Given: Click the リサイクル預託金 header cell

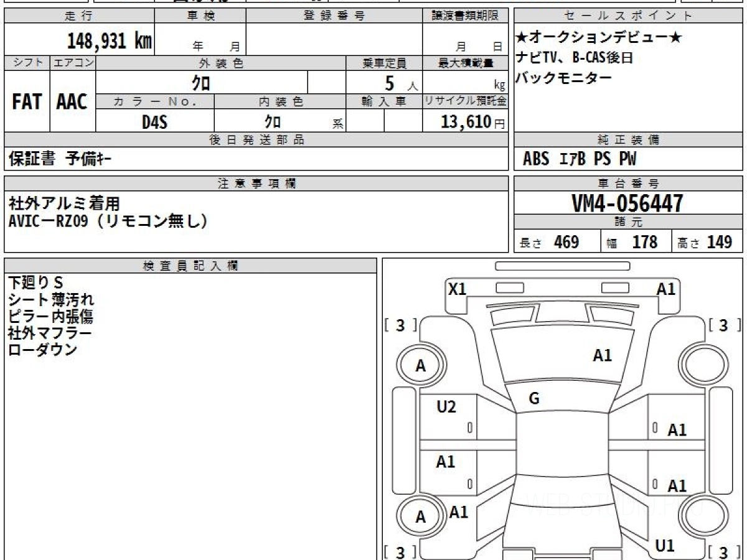Looking at the screenshot, I should (466, 101).
